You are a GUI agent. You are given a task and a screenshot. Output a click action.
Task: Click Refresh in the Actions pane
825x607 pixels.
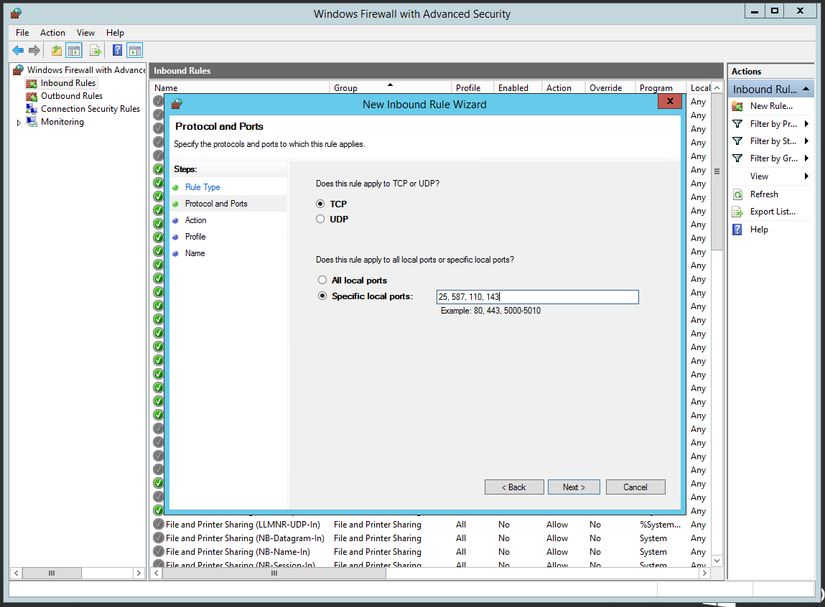pos(764,195)
